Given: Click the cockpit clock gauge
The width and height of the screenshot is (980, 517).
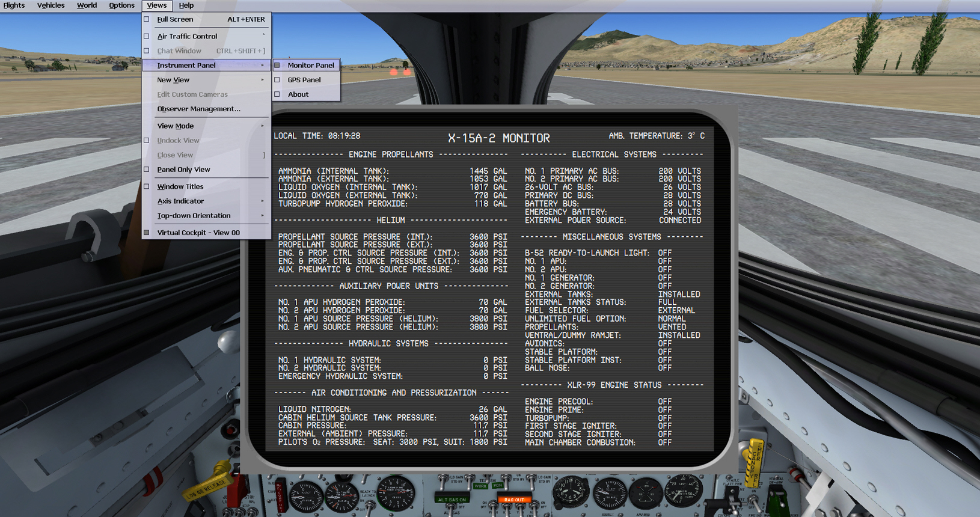Looking at the screenshot, I should coord(571,491).
